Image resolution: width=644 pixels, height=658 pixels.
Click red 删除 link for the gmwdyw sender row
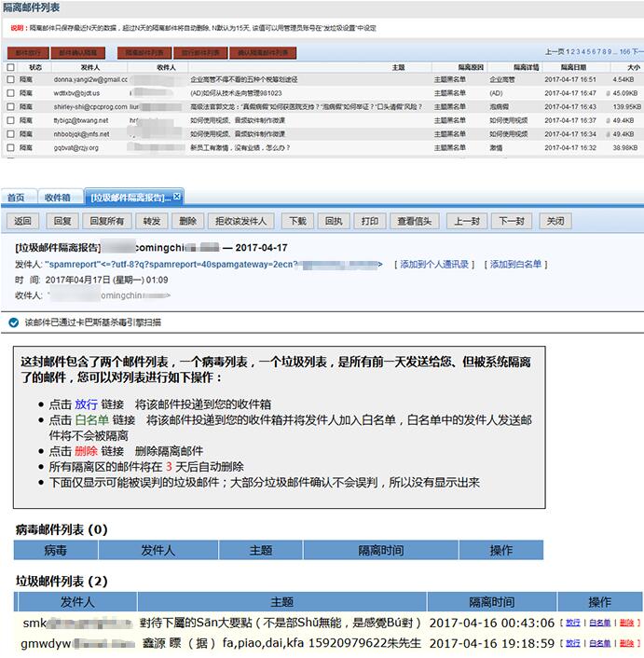point(627,643)
